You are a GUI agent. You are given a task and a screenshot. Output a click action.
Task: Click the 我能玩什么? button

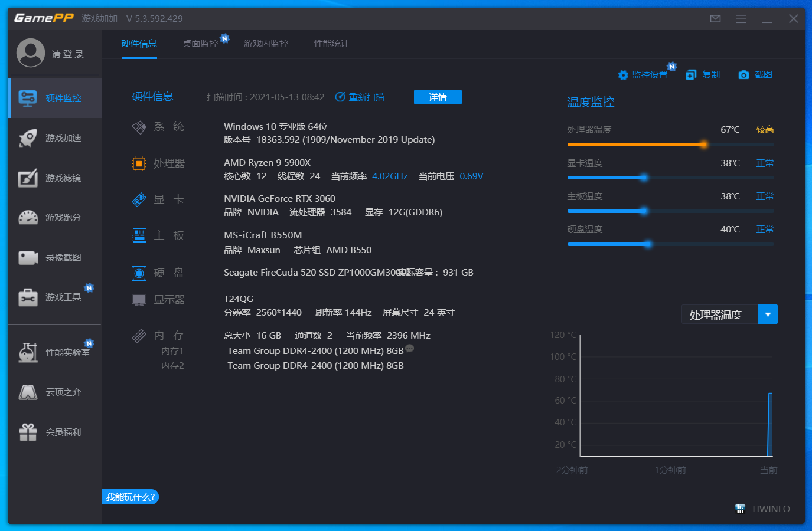(131, 497)
